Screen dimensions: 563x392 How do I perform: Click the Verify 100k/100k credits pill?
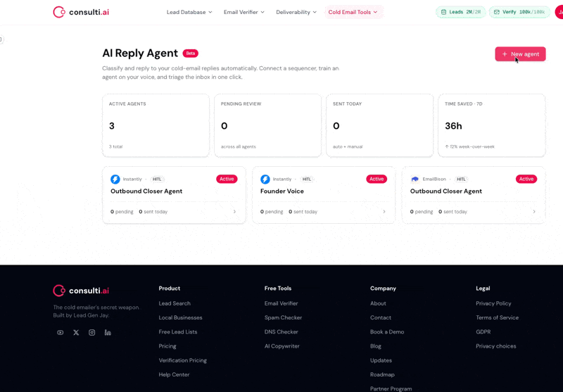click(x=519, y=12)
